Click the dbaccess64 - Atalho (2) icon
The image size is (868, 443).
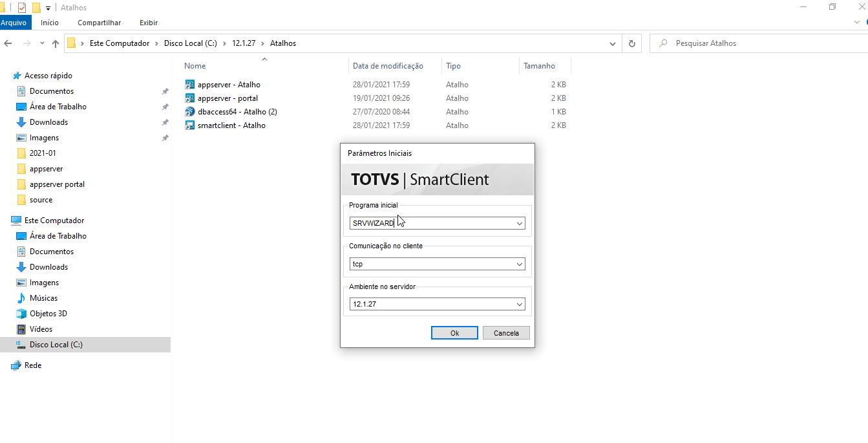click(190, 112)
